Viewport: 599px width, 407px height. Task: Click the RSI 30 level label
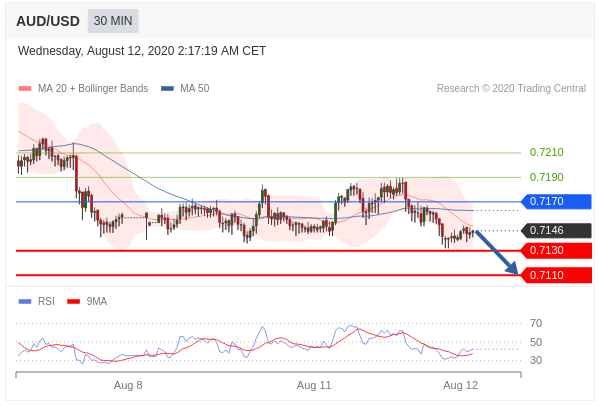[x=536, y=360]
